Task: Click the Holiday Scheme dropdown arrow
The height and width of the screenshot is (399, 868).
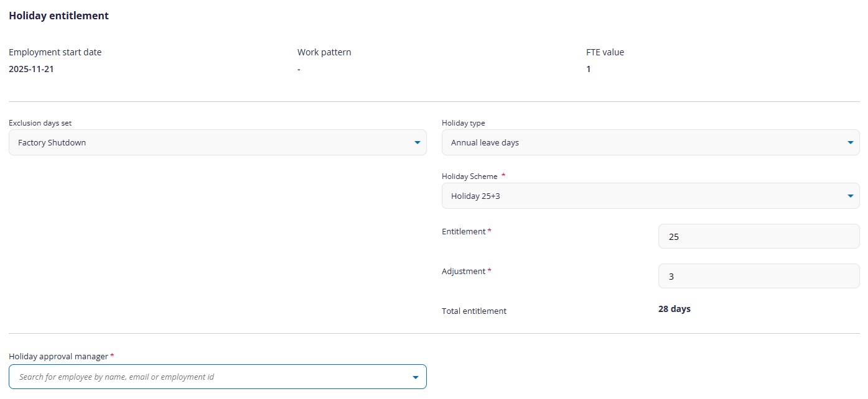Action: [850, 196]
